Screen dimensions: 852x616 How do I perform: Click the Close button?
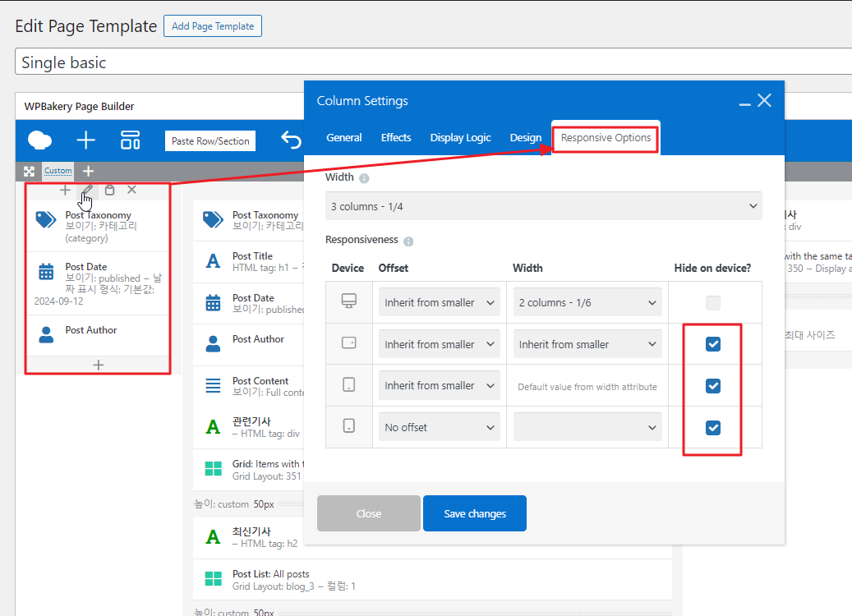(x=368, y=513)
